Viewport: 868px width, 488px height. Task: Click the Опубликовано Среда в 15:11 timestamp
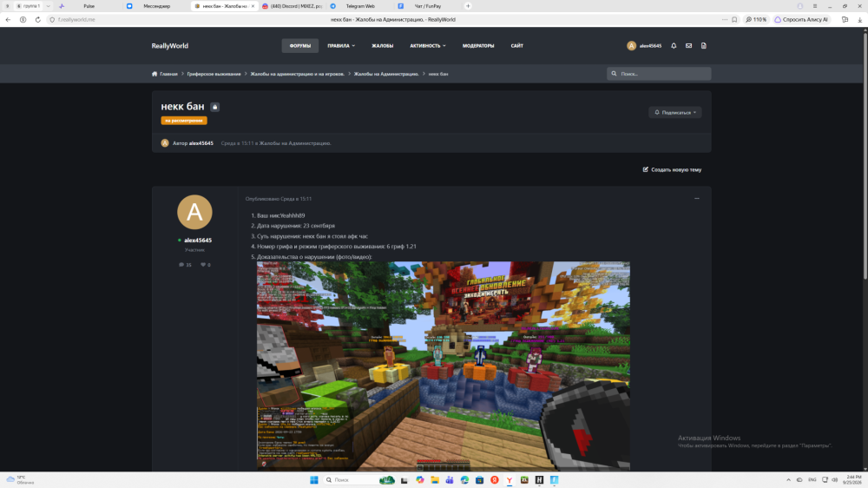click(x=279, y=198)
